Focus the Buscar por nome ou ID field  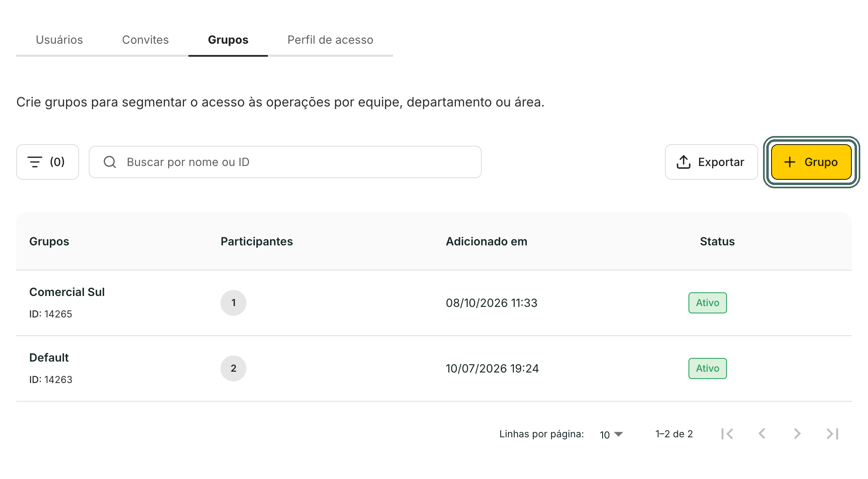coord(285,162)
